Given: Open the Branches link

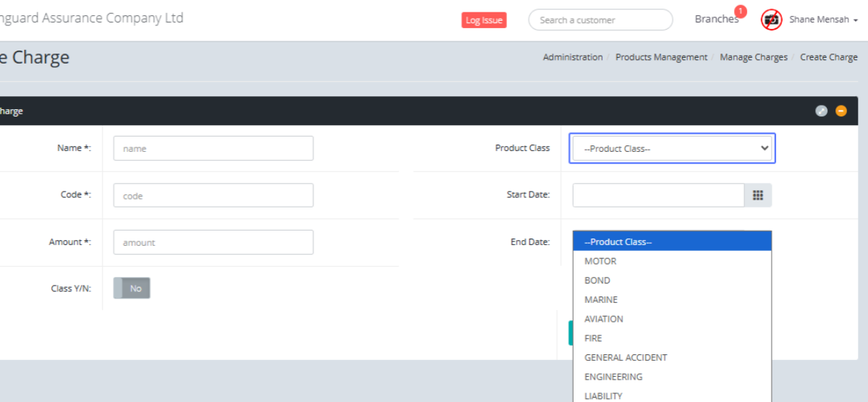Looking at the screenshot, I should point(716,20).
